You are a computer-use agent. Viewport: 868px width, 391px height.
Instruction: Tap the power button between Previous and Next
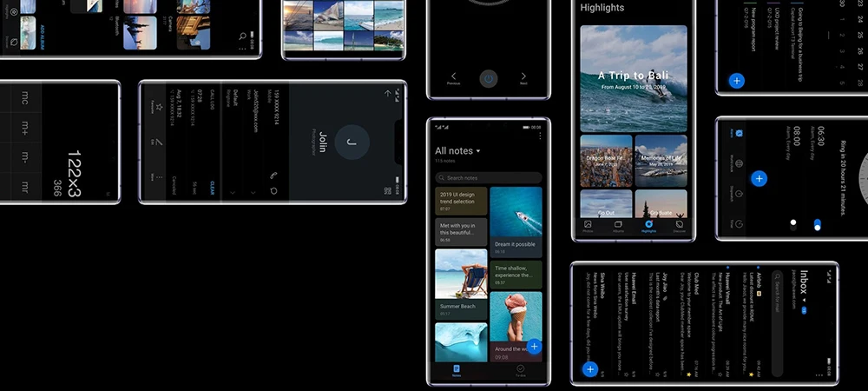pos(488,79)
